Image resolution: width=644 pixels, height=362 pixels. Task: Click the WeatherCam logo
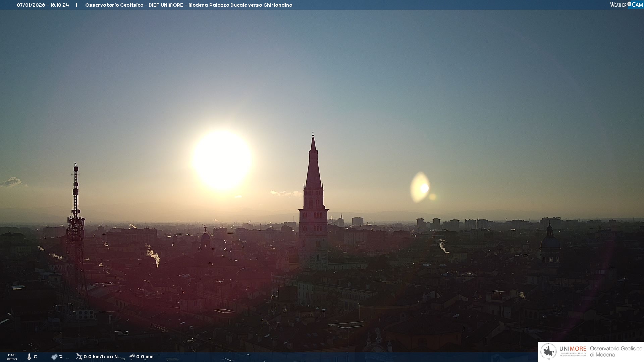pyautogui.click(x=626, y=5)
